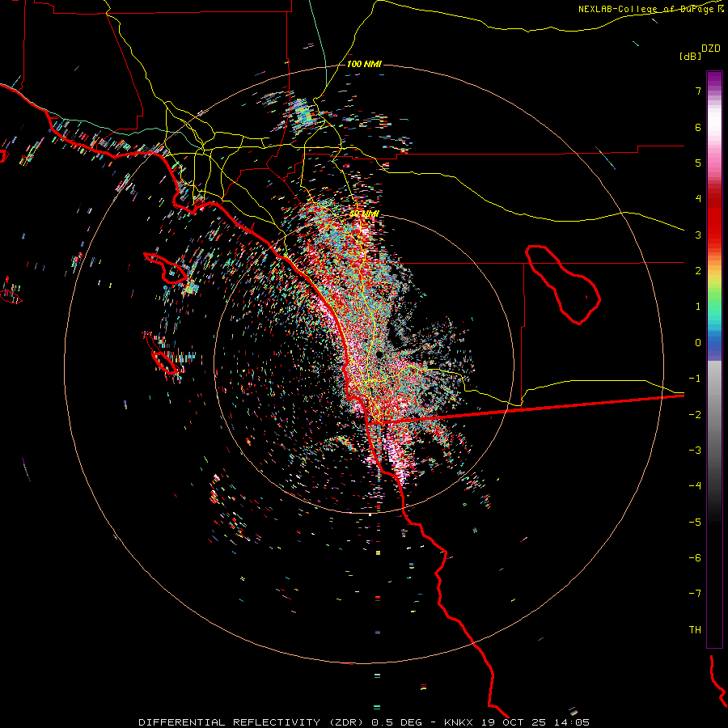Viewport: 728px width, 728px height.
Task: Click the ZDR color bar legend
Action: click(x=714, y=359)
